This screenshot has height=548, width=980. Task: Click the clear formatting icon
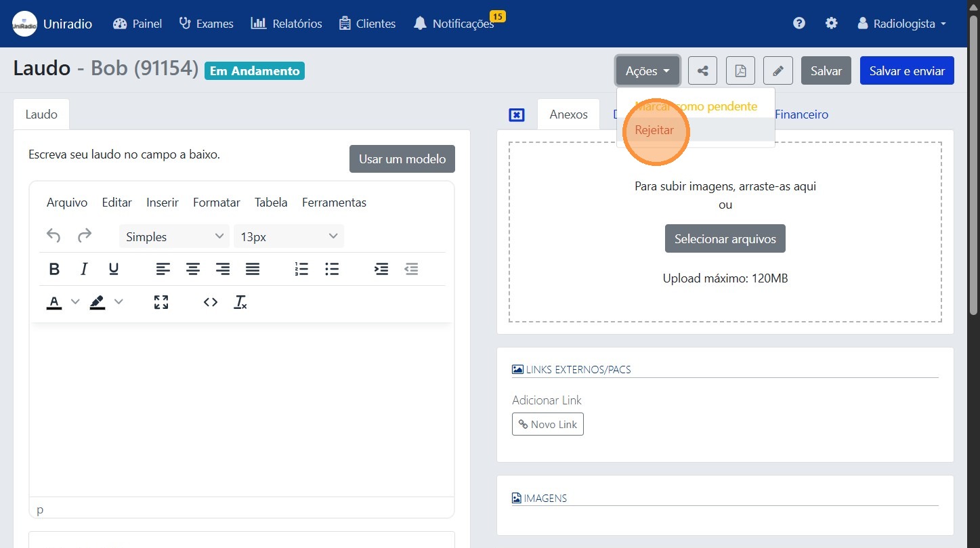tap(240, 302)
